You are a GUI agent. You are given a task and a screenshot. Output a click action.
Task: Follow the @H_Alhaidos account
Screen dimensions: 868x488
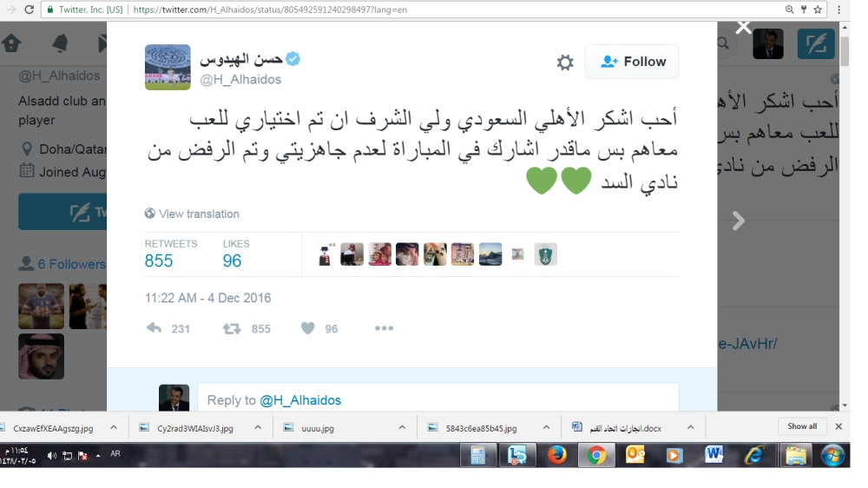point(632,62)
